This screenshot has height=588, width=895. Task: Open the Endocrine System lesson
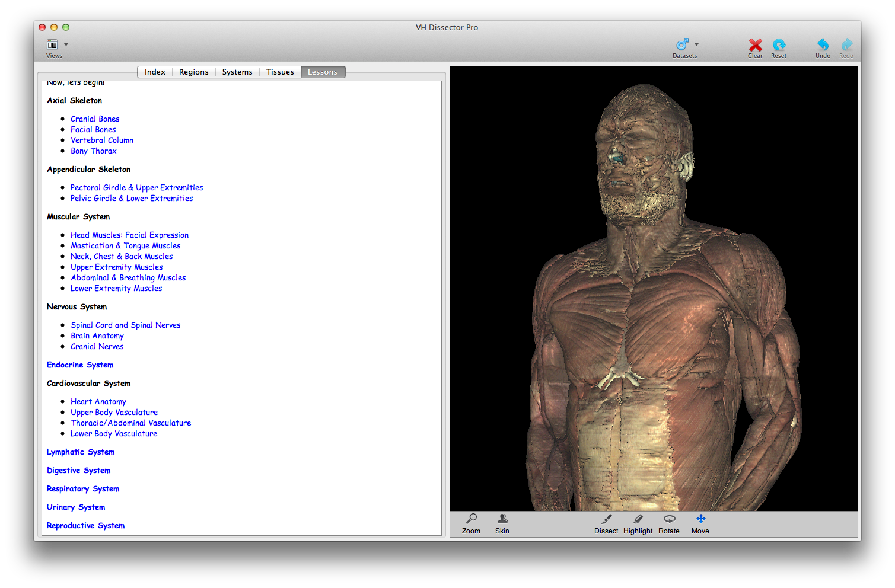80,365
